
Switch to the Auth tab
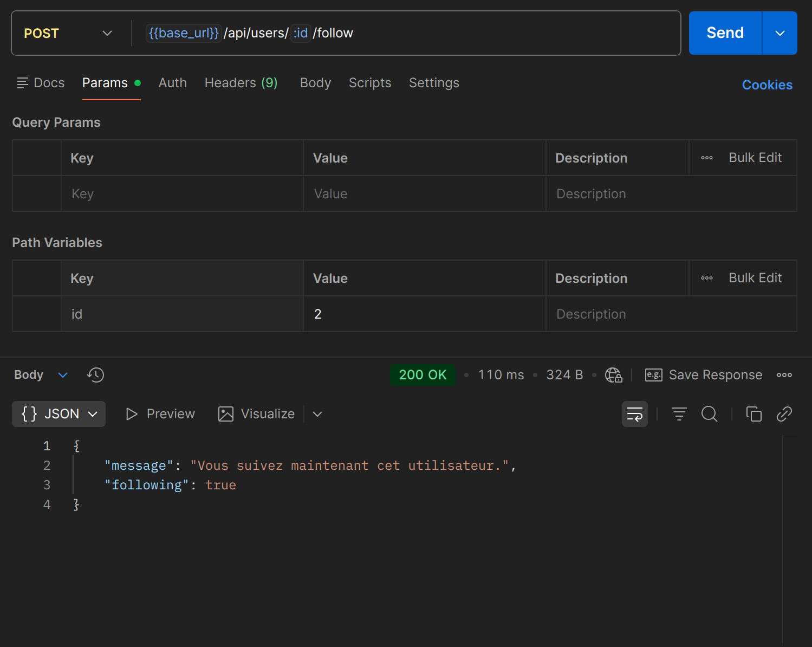(173, 83)
